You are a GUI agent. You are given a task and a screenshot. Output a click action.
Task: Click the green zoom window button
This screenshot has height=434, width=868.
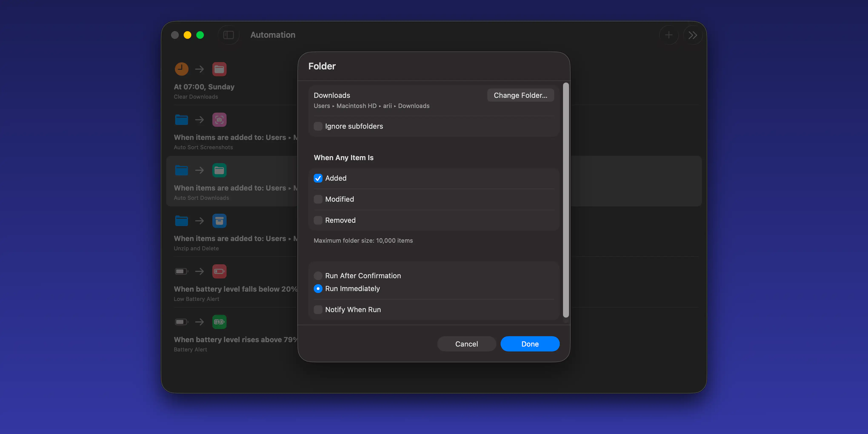(x=200, y=35)
